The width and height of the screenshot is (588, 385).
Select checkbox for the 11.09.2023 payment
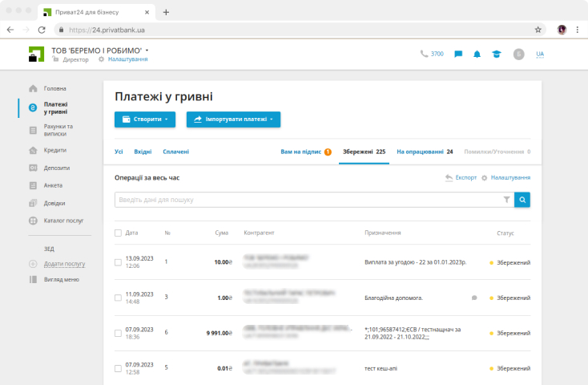[118, 298]
